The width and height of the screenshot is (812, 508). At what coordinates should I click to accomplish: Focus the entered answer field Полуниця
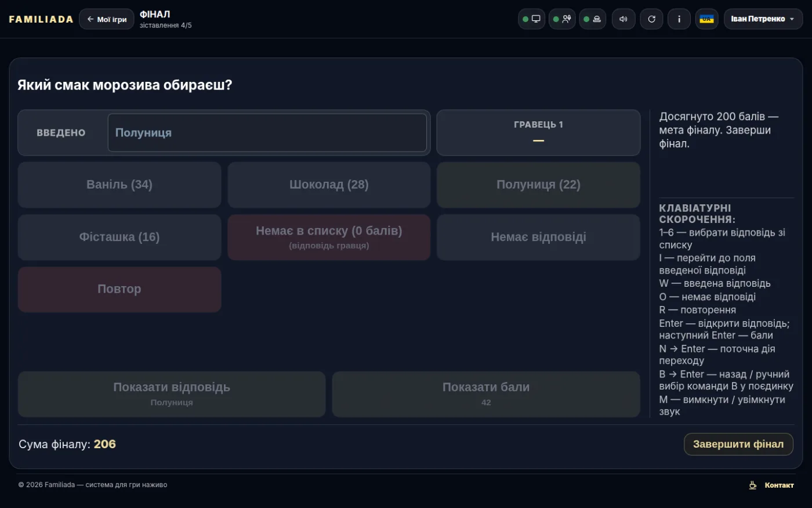point(267,132)
